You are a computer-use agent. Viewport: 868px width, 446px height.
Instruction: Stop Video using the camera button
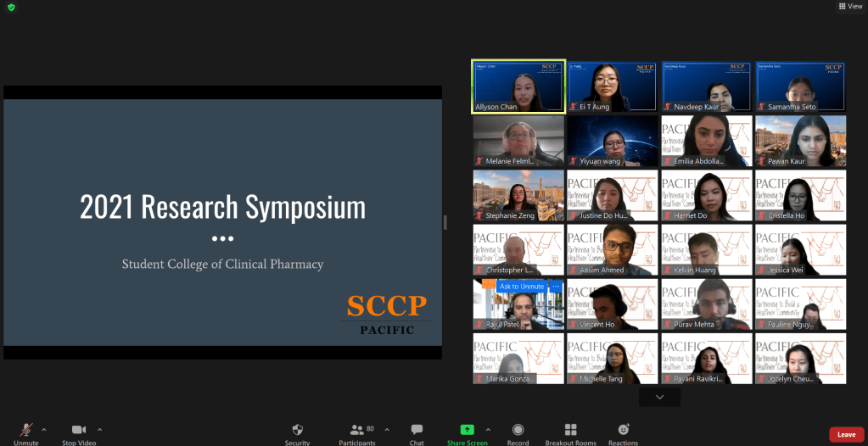(79, 431)
